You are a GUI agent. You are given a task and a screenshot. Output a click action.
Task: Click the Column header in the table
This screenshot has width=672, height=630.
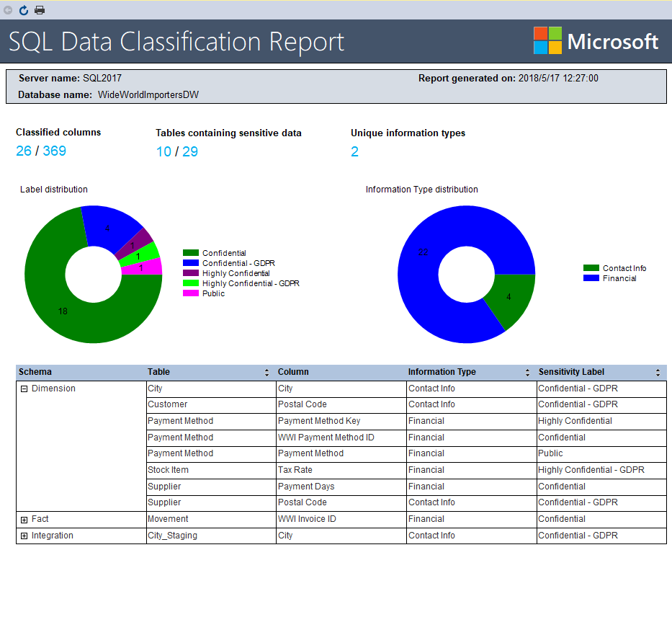coord(293,372)
